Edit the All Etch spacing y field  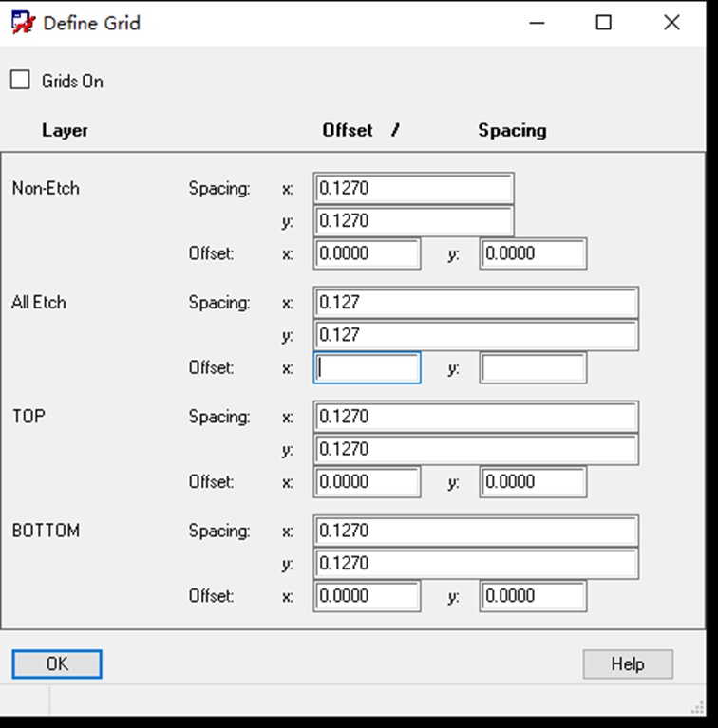click(x=476, y=335)
